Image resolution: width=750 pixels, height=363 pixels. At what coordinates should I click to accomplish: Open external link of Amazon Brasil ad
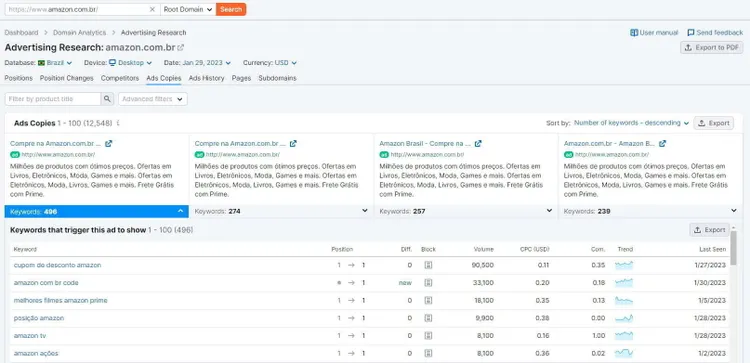(478, 143)
